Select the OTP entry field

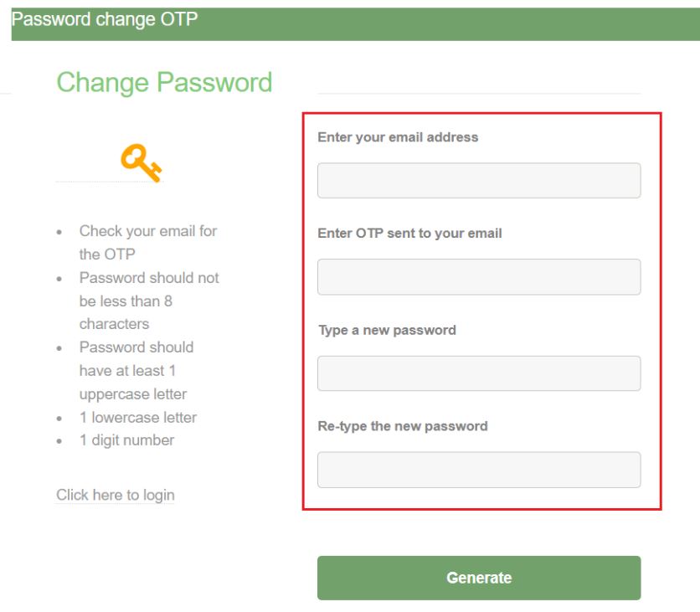[479, 276]
